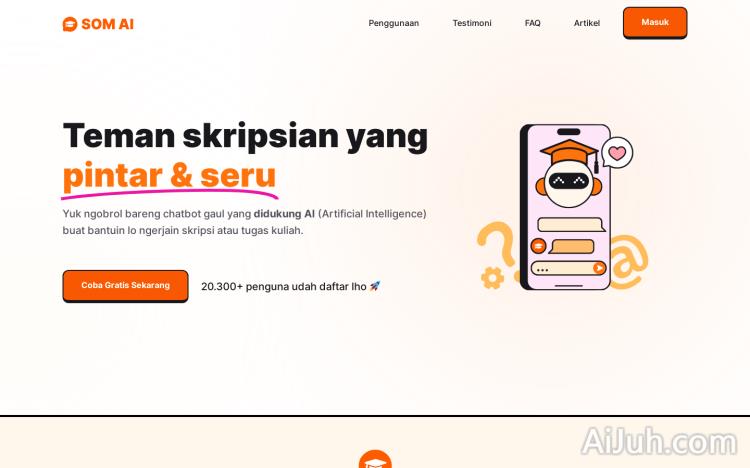This screenshot has height=468, width=750.
Task: Click the heart speech bubble icon
Action: 617,153
